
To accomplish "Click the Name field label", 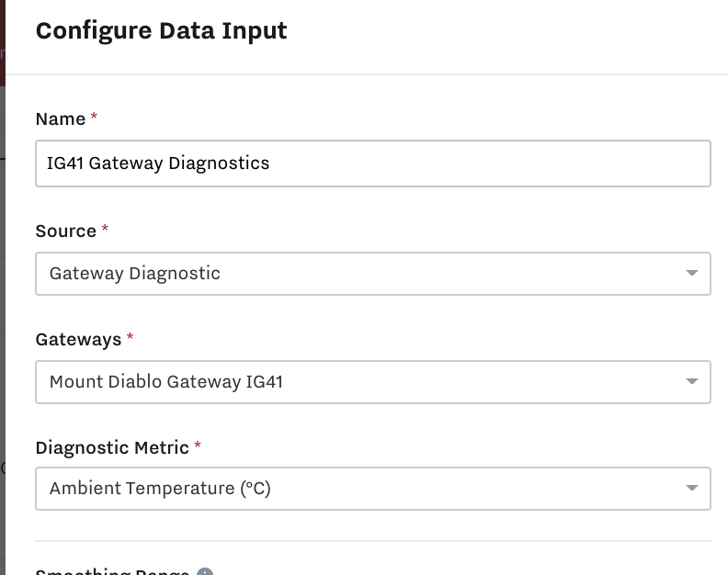I will coord(61,119).
